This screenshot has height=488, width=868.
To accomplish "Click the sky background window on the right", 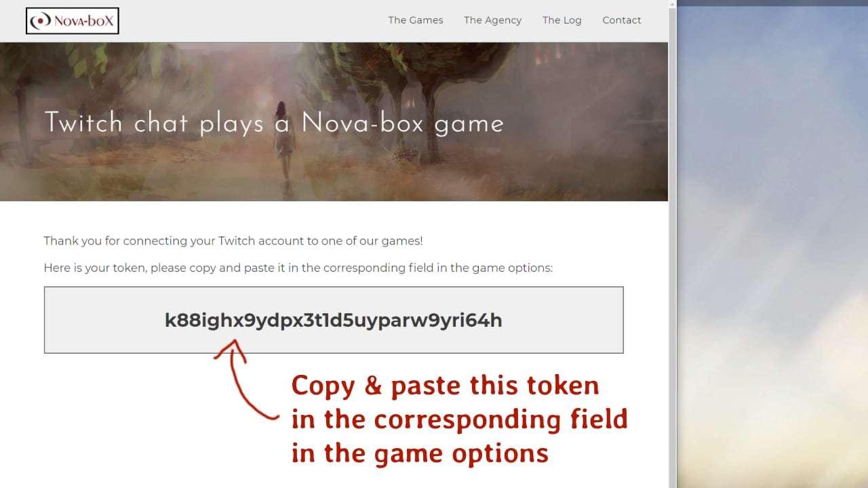I will point(772,244).
